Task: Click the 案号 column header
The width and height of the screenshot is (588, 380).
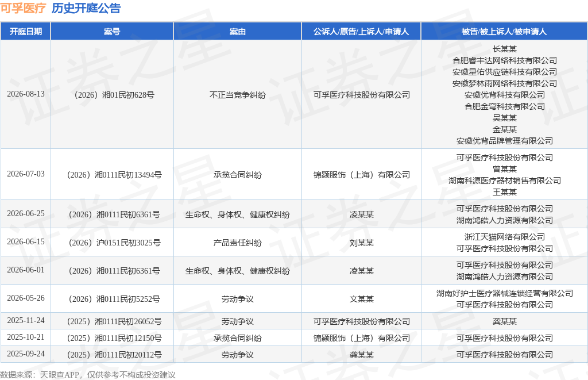Action: [x=112, y=32]
